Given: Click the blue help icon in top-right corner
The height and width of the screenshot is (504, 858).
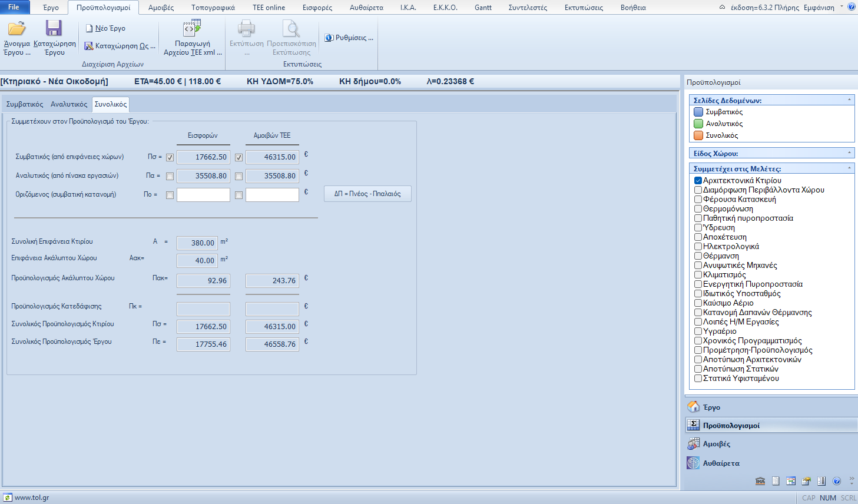Looking at the screenshot, I should click(x=852, y=7).
